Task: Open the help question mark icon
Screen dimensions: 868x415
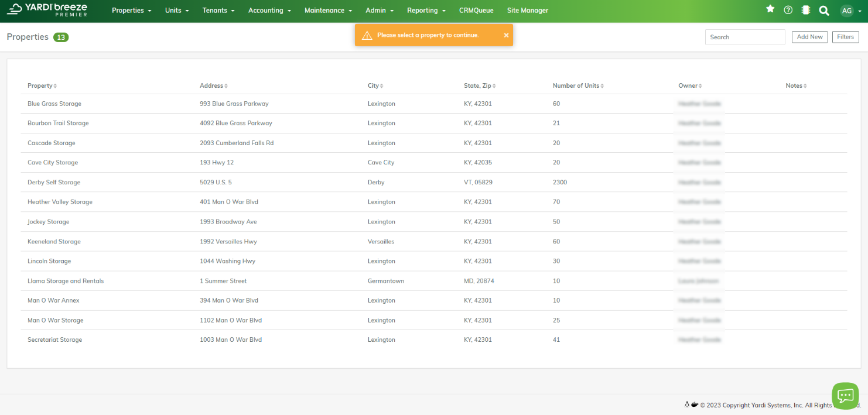Action: [788, 10]
